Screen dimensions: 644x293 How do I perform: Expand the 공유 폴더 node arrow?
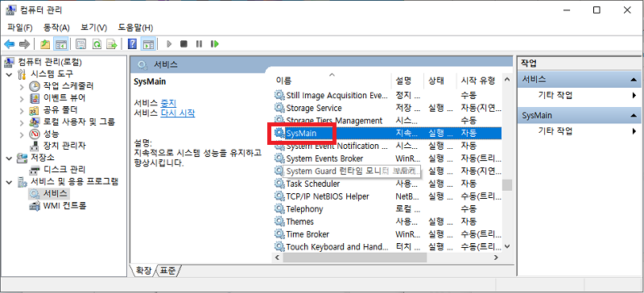pos(22,110)
